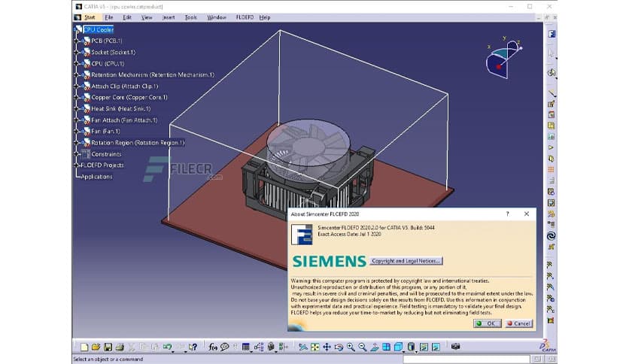Click the Print icon in bottom toolbar
The image size is (629, 364).
click(x=120, y=347)
